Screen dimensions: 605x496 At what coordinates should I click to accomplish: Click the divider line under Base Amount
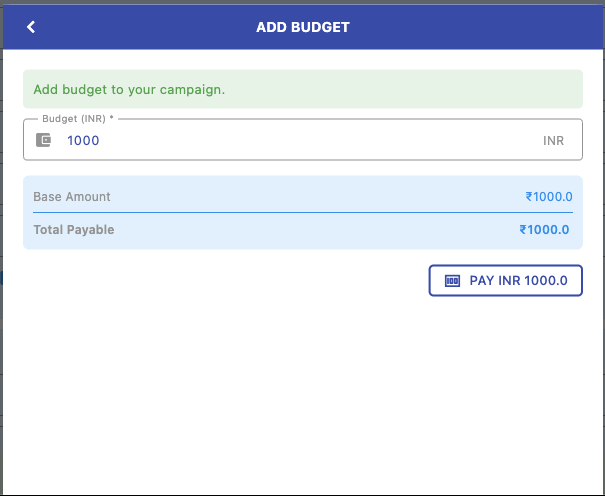302,212
